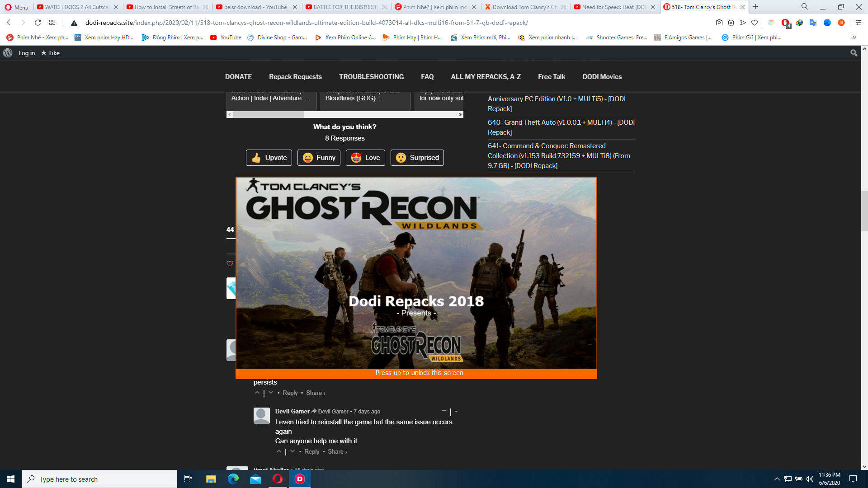Click the WordPress logo in the admin bar
This screenshot has height=488, width=868.
7,53
